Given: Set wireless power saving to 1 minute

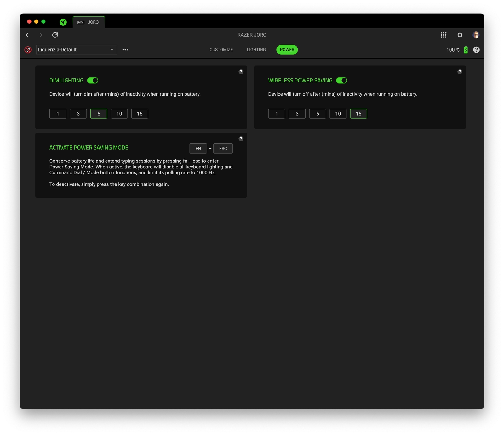Looking at the screenshot, I should point(277,114).
